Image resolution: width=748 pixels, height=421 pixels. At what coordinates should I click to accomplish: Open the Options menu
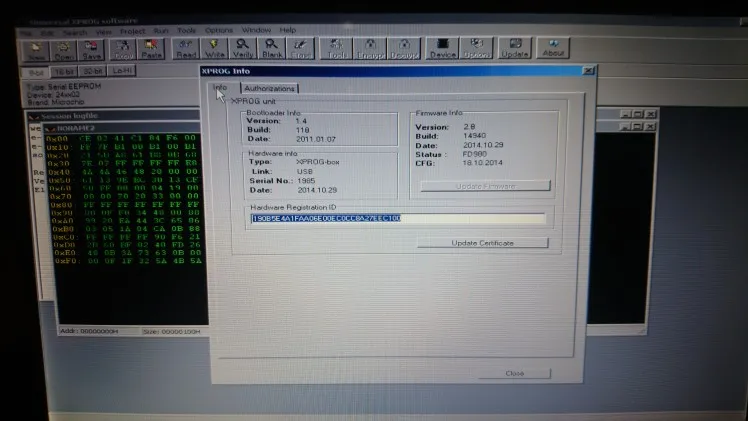coord(219,30)
